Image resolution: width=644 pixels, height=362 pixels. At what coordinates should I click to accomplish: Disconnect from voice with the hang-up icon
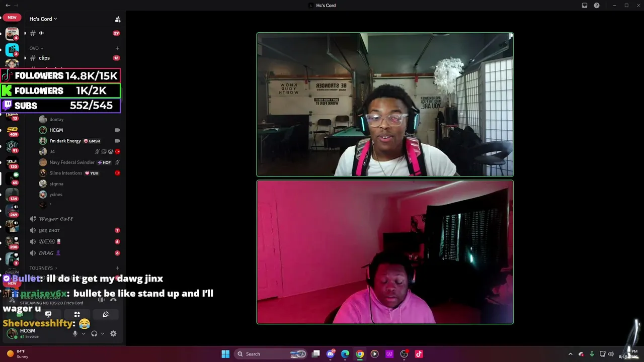point(113,300)
